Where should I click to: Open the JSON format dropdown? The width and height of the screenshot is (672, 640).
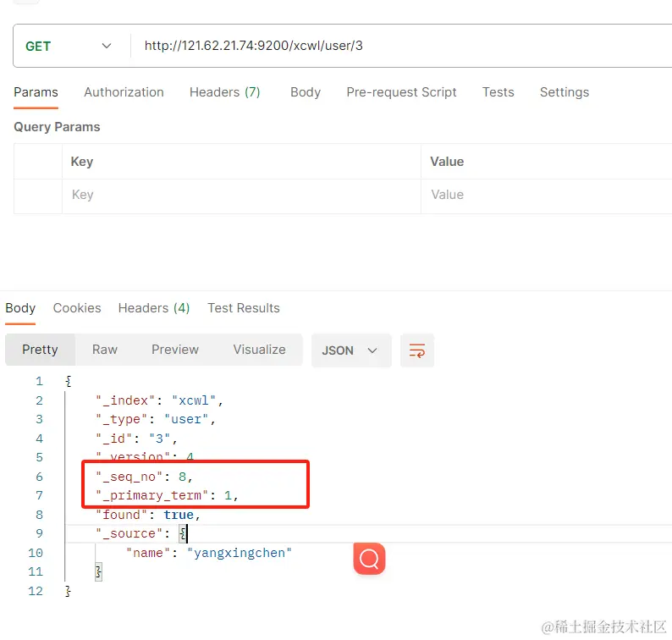[351, 350]
